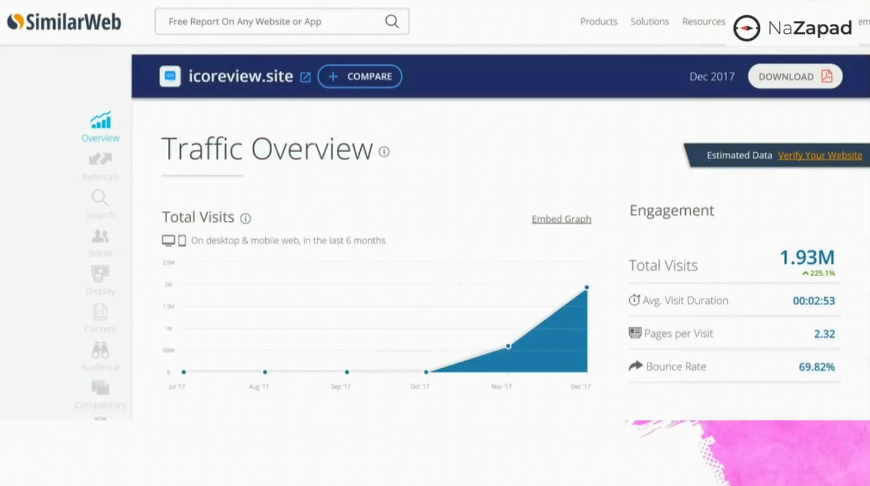Open the Products menu
The width and height of the screenshot is (870, 486).
point(599,22)
